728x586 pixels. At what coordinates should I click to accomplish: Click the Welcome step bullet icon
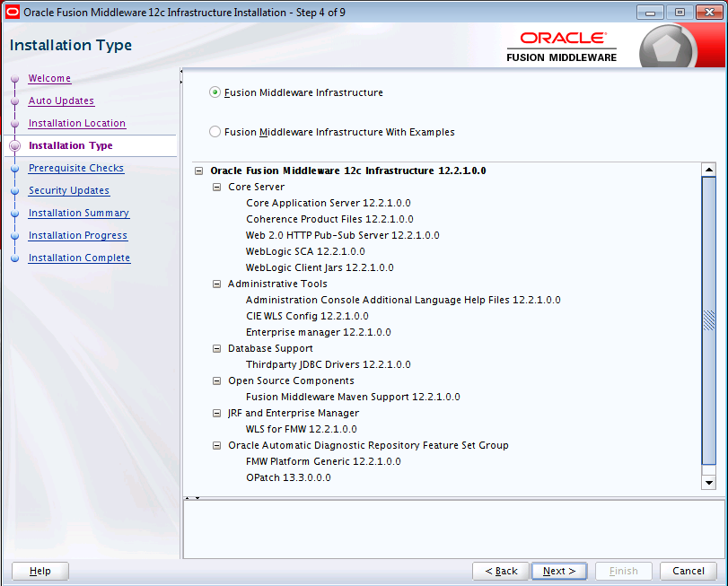click(x=15, y=79)
